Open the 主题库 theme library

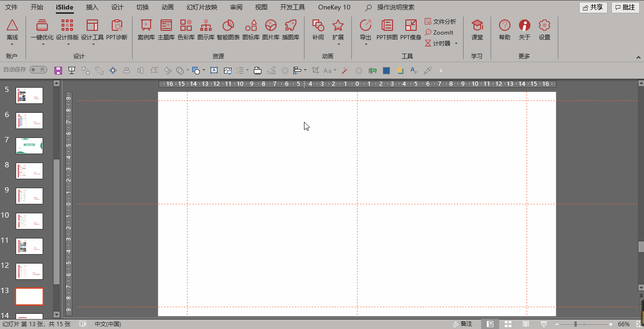point(166,29)
